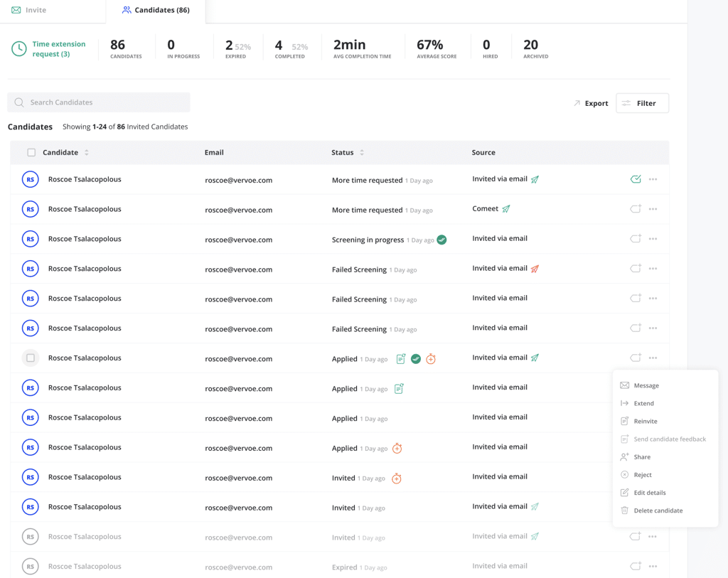Screen dimensions: 728x578
Task: Open the three-dot menu in the Comeet row
Action: click(x=653, y=209)
